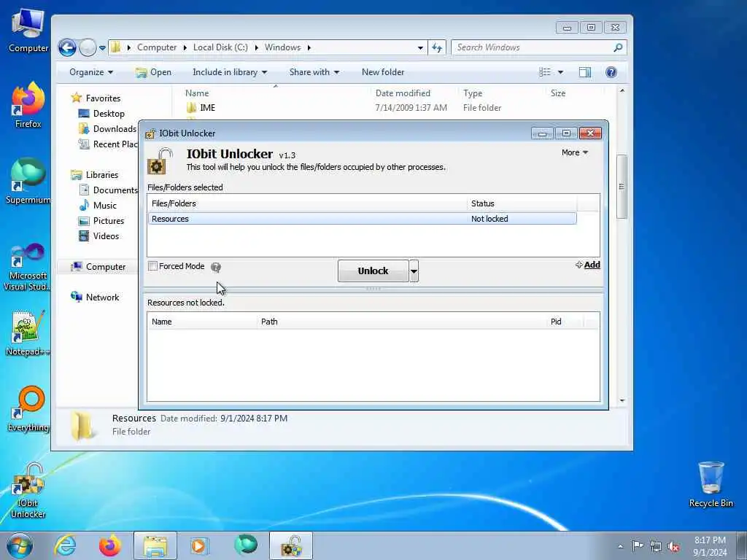Viewport: 747px width, 560px height.
Task: Open the Windows Start menu
Action: pyautogui.click(x=20, y=545)
